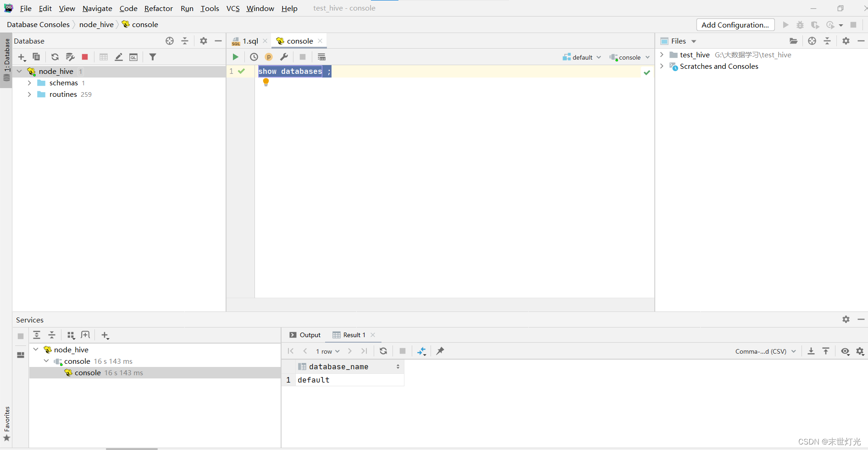Toggle the in-editor results table icon
This screenshot has width=868, height=450.
pyautogui.click(x=321, y=57)
